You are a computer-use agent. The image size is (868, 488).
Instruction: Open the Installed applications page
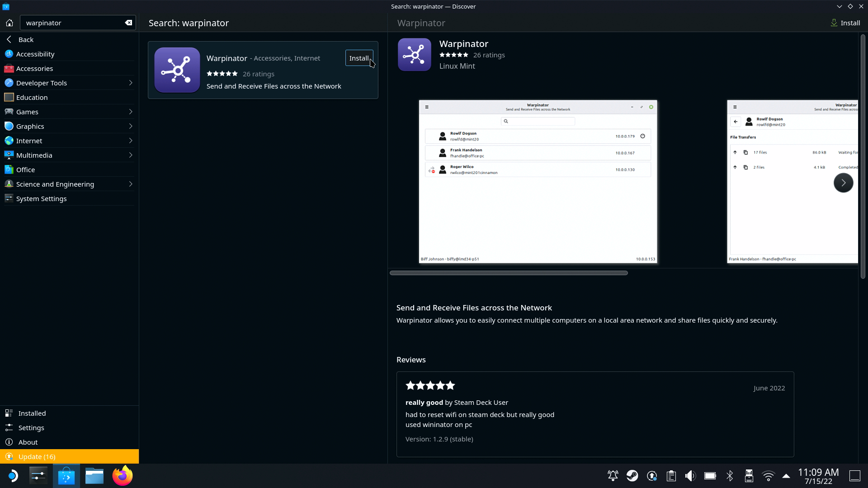click(x=32, y=413)
